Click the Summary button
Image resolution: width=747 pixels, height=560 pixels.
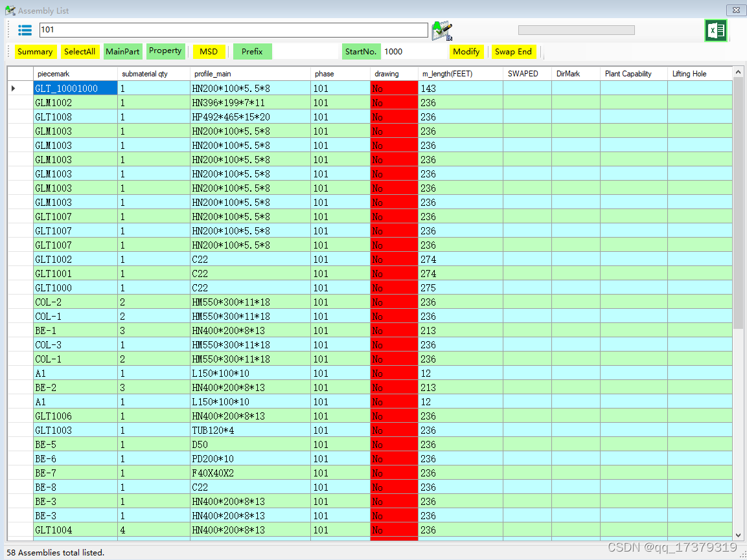coord(35,51)
